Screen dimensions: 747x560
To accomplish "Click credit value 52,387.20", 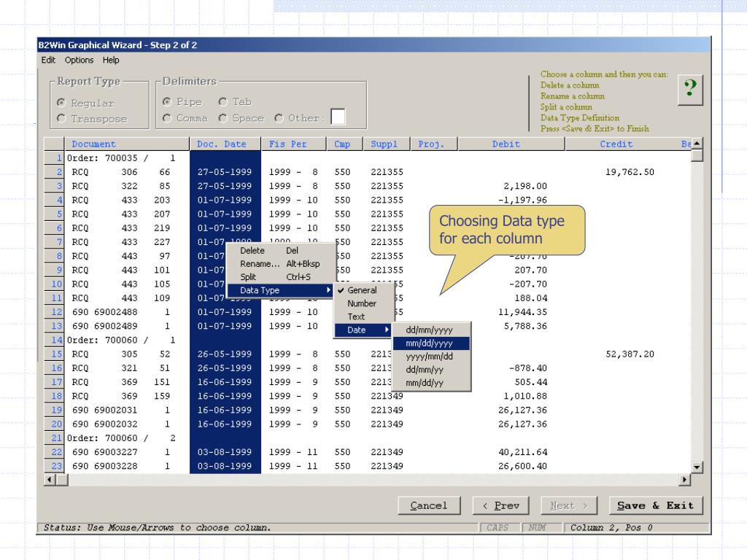I will [x=630, y=354].
